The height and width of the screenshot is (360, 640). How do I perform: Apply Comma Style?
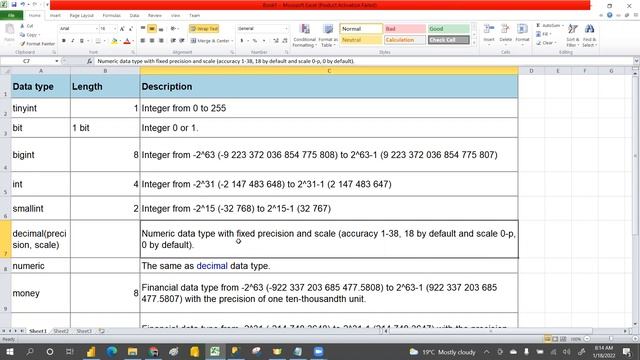pos(264,41)
